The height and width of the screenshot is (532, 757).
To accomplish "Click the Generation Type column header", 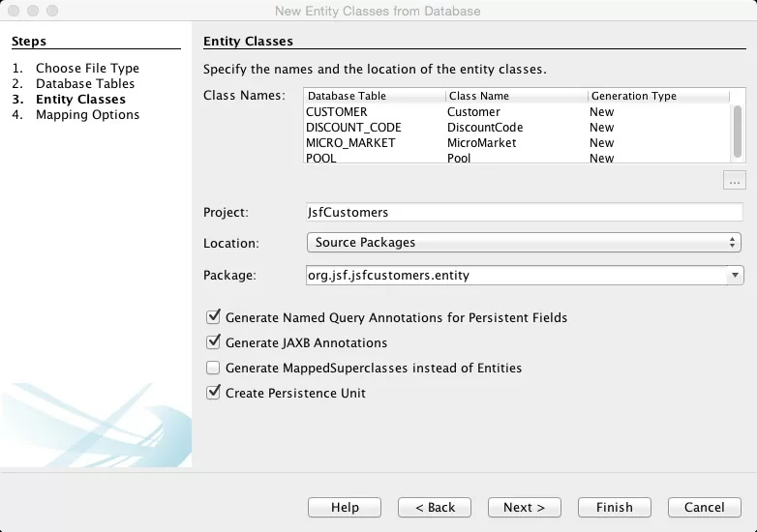I will pos(658,96).
